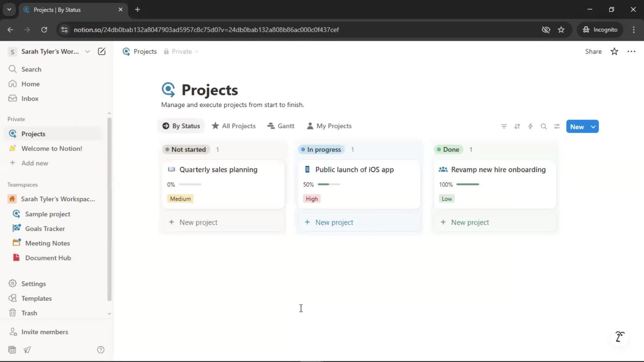Open the view settings sliders icon
The image size is (644, 362).
tap(557, 126)
